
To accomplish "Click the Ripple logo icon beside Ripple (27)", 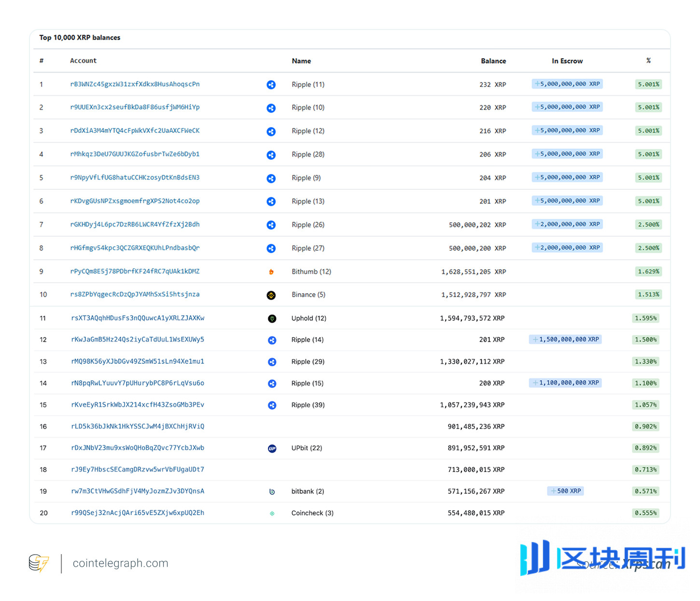I will point(271,248).
